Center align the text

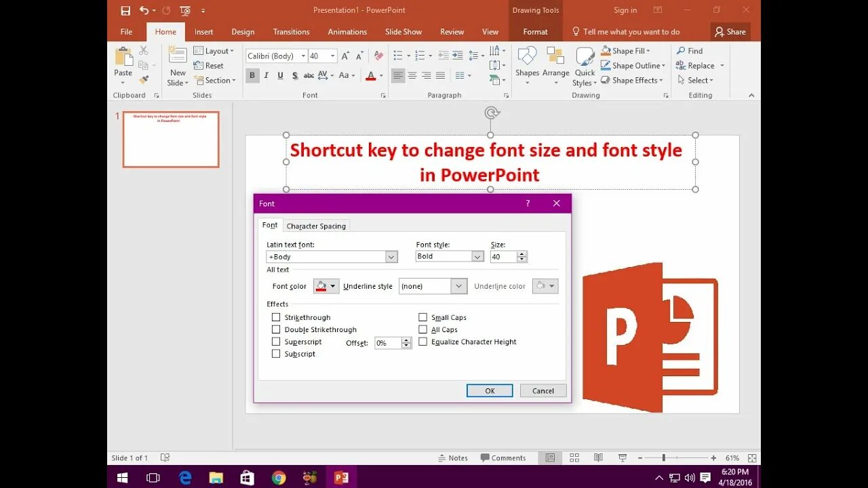(412, 76)
